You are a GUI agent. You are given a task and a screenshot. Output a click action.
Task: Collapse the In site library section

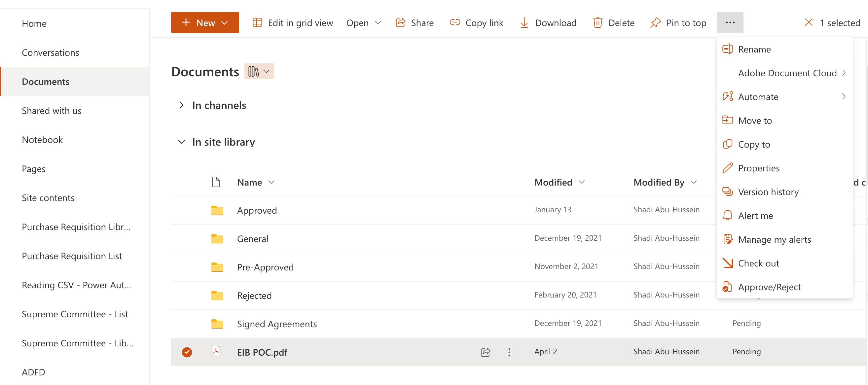(x=181, y=142)
